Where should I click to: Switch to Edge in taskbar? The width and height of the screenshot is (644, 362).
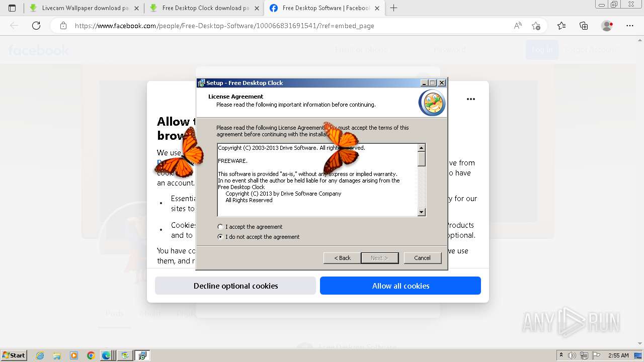click(x=107, y=355)
